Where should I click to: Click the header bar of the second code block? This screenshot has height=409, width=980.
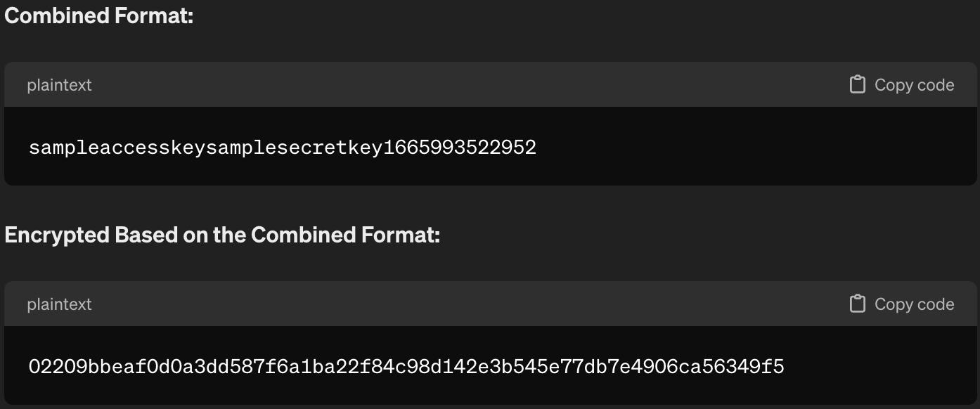(490, 304)
